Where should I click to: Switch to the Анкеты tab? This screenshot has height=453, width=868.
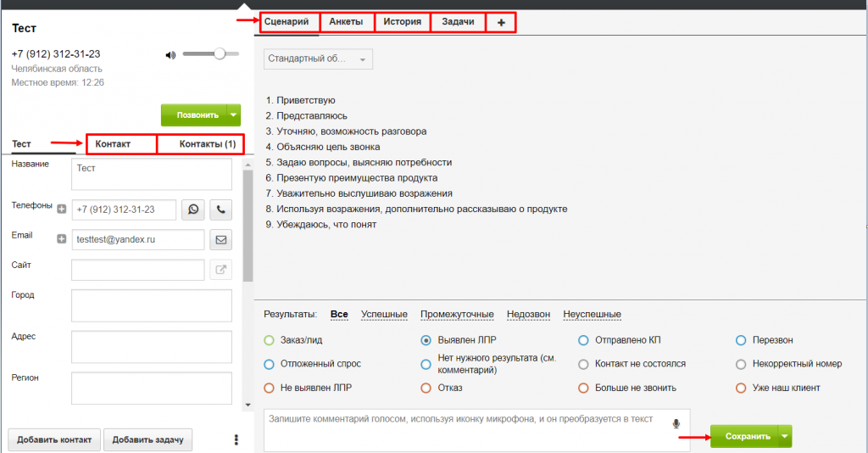[x=346, y=22]
